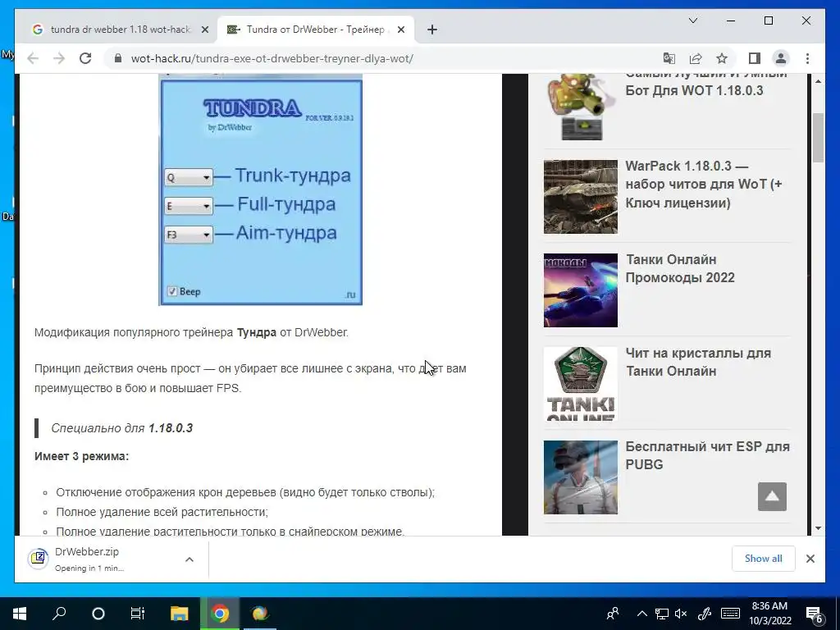
Task: Open the Windows Ink pen tray icon
Action: tap(705, 614)
